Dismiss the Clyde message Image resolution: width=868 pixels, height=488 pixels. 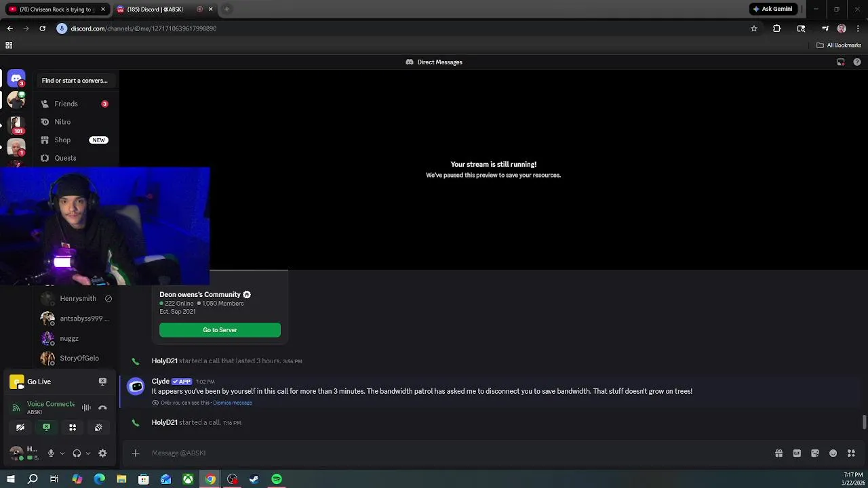point(233,403)
